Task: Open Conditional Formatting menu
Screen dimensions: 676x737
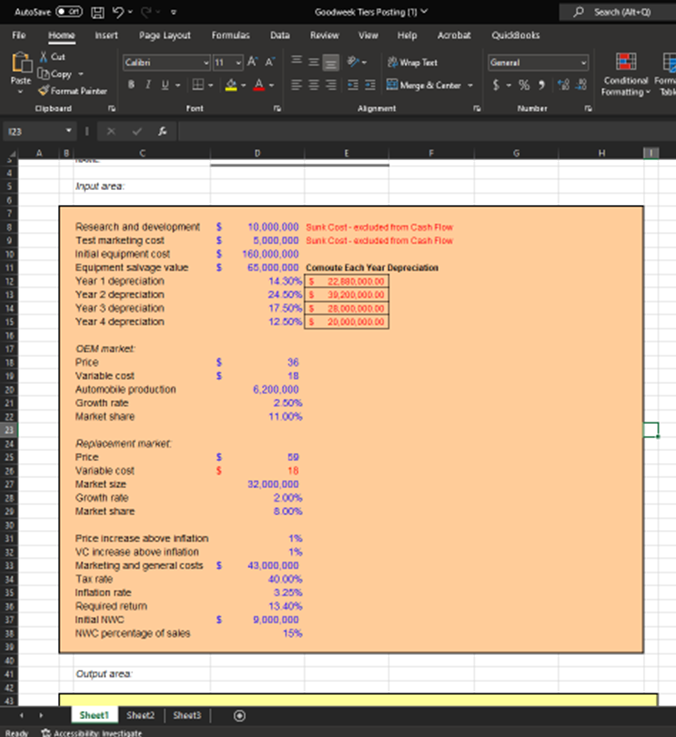Action: 626,75
